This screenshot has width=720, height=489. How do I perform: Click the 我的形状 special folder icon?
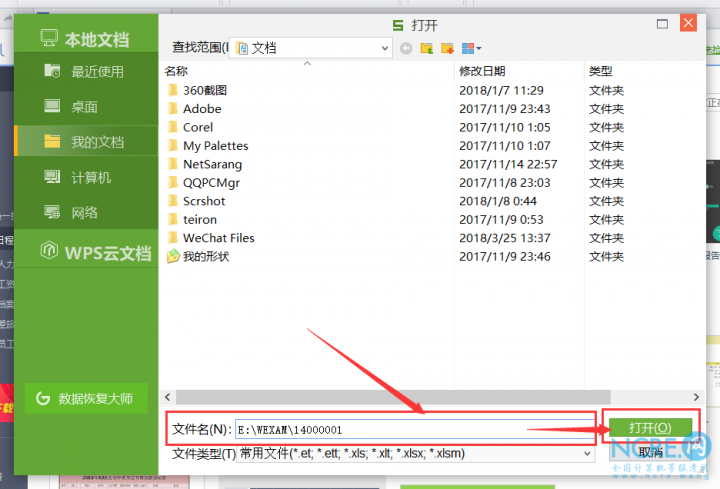tap(173, 256)
